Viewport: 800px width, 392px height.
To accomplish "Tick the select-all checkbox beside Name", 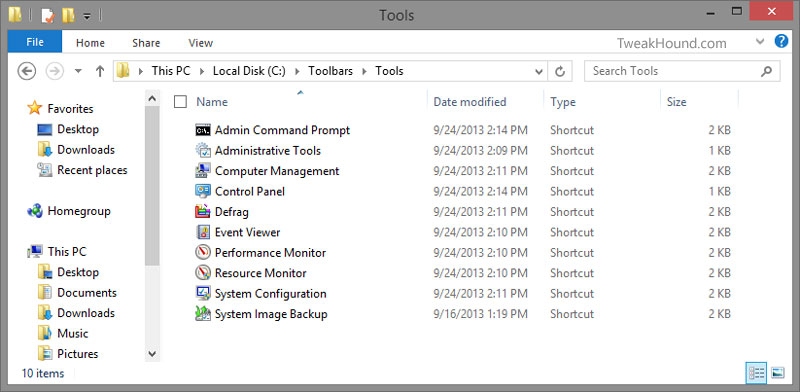I will point(180,102).
